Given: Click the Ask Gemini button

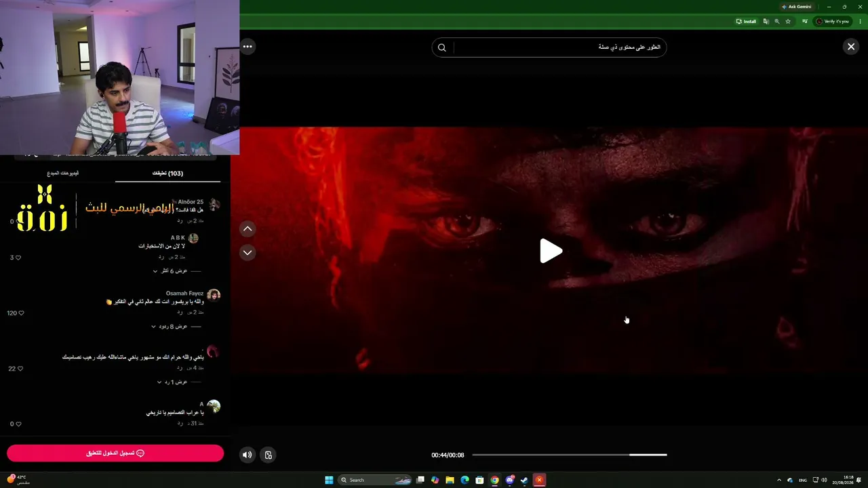Looking at the screenshot, I should 796,7.
